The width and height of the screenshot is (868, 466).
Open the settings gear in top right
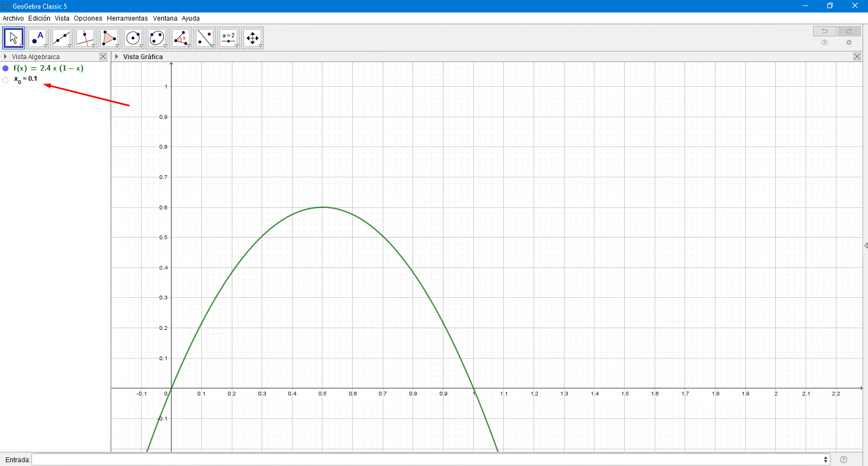849,42
